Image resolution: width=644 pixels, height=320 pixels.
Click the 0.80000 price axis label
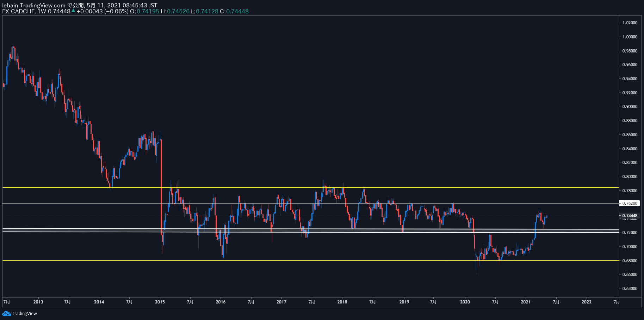[630, 177]
